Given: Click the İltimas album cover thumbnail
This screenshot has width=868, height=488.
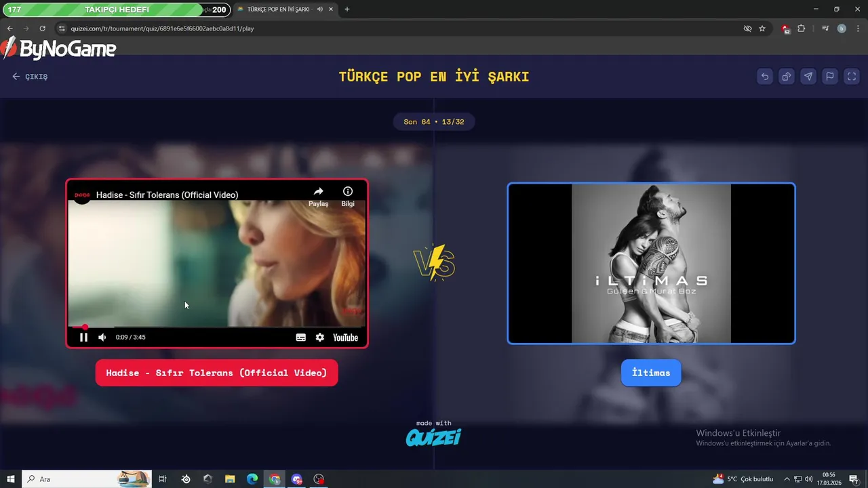Looking at the screenshot, I should pyautogui.click(x=651, y=264).
